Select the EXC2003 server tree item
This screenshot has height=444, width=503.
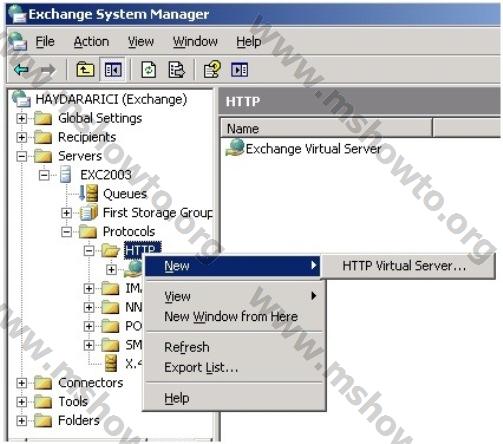(x=106, y=175)
